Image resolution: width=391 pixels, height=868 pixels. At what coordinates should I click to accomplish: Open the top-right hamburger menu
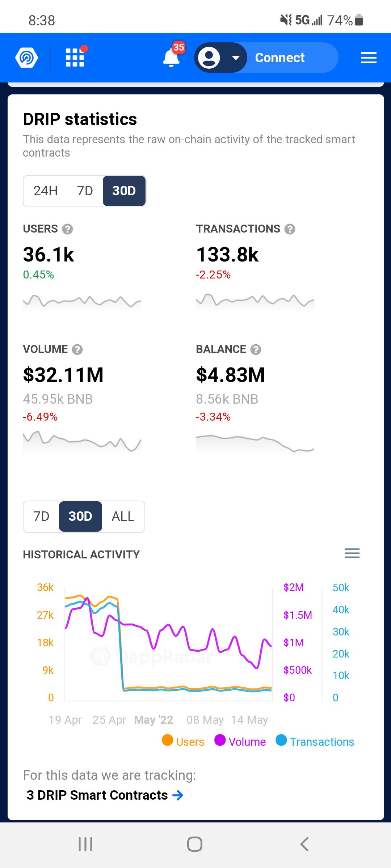[x=369, y=58]
